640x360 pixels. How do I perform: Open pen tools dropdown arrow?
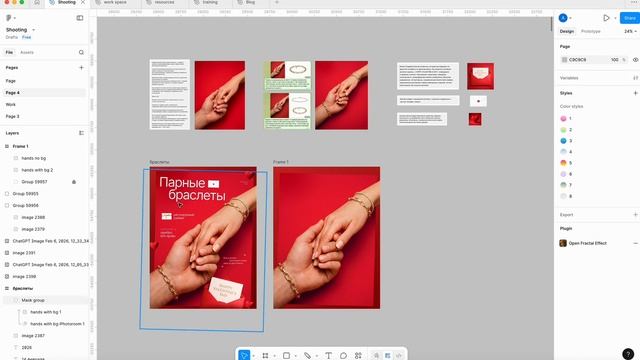point(316,356)
